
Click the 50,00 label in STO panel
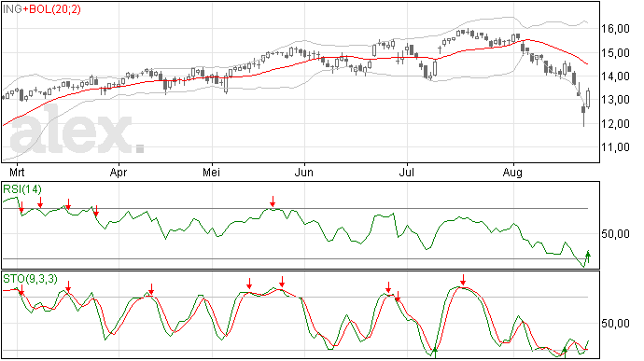(615, 324)
